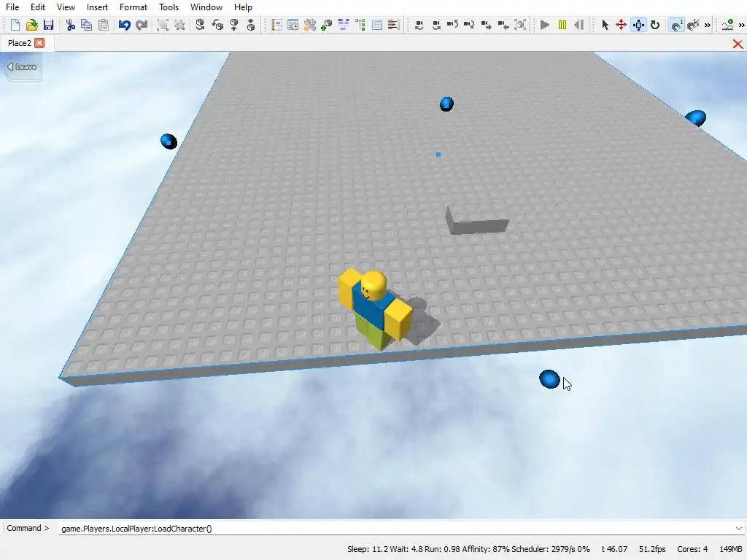
Task: Open the Insert menu
Action: (x=97, y=7)
